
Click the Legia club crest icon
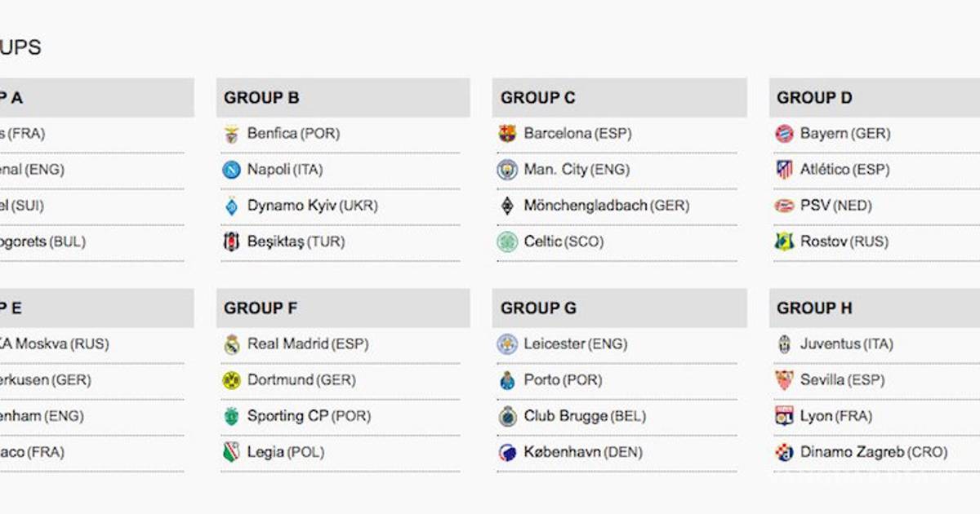tap(232, 453)
